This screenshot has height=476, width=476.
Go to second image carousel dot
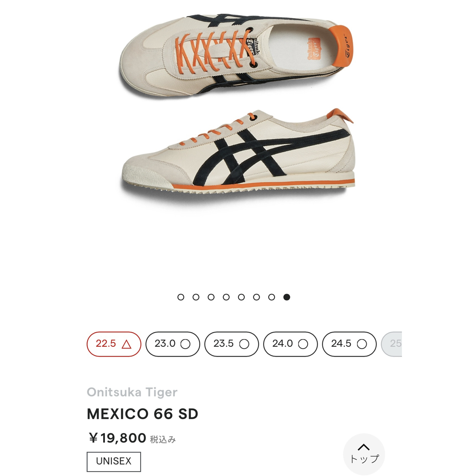point(196,297)
